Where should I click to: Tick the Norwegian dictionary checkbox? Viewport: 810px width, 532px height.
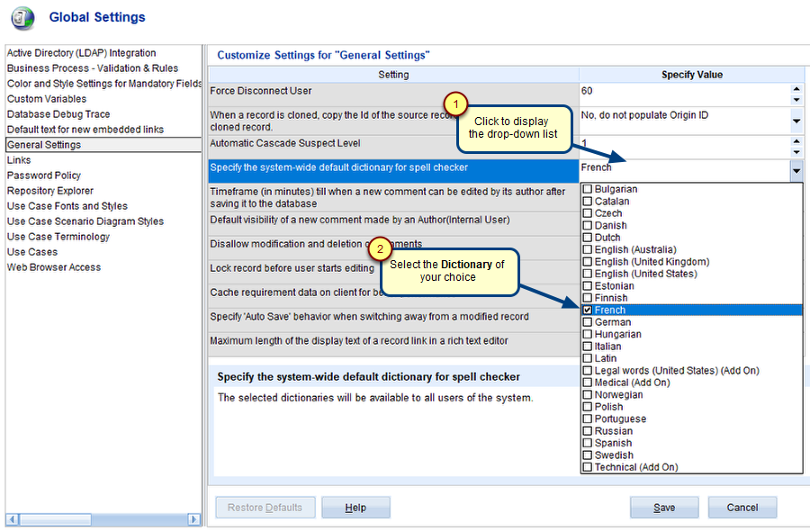588,394
